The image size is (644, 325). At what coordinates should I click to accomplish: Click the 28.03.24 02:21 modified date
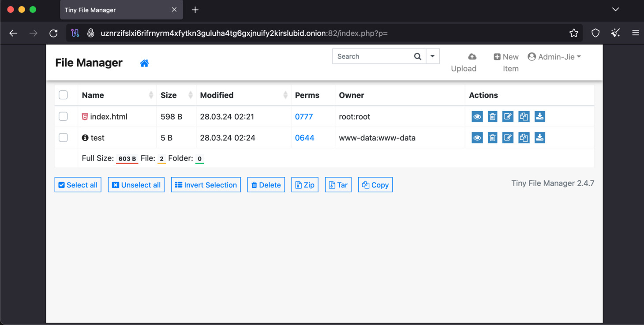(x=227, y=117)
